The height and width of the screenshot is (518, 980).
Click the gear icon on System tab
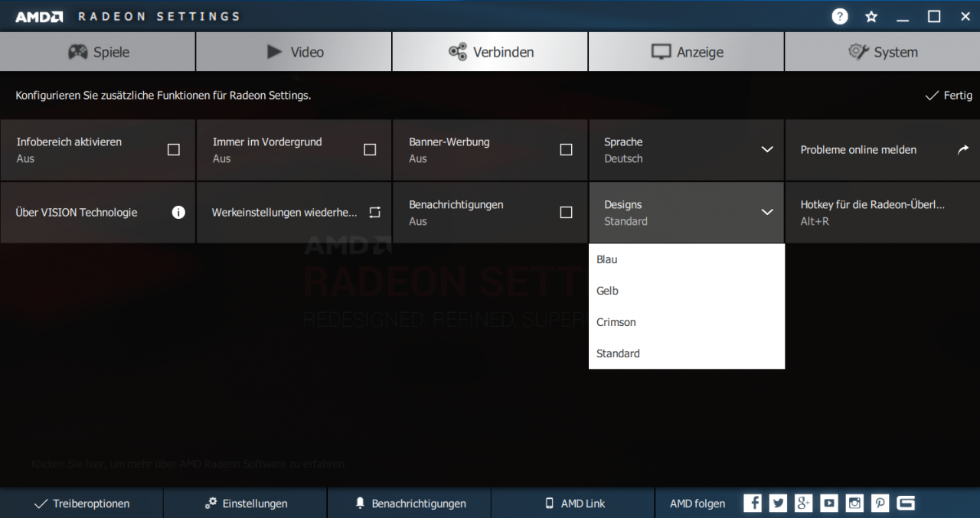coord(858,51)
